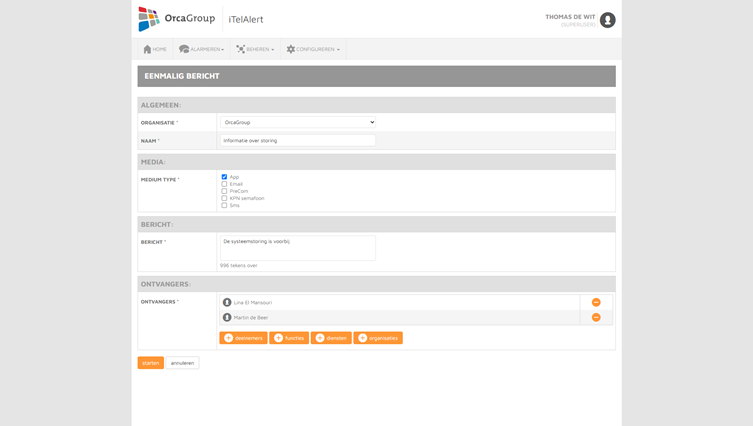Expand the Beheren menu
This screenshot has width=753, height=426.
click(x=255, y=49)
